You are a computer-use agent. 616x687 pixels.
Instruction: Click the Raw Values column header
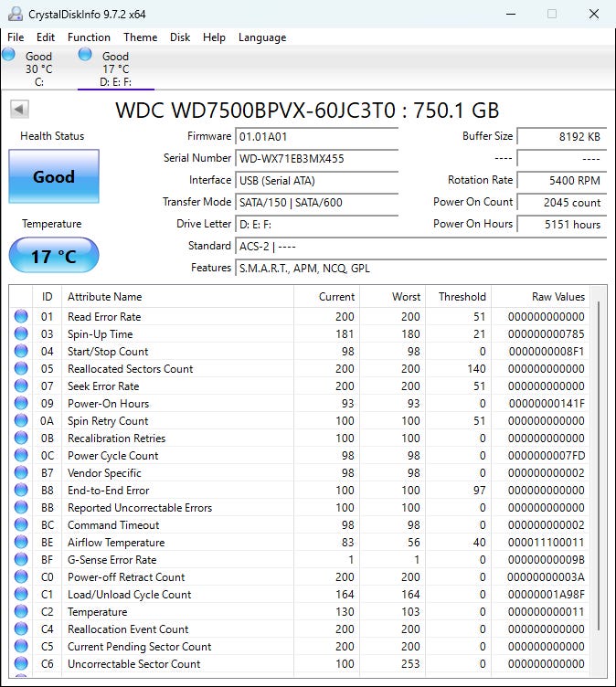click(558, 297)
